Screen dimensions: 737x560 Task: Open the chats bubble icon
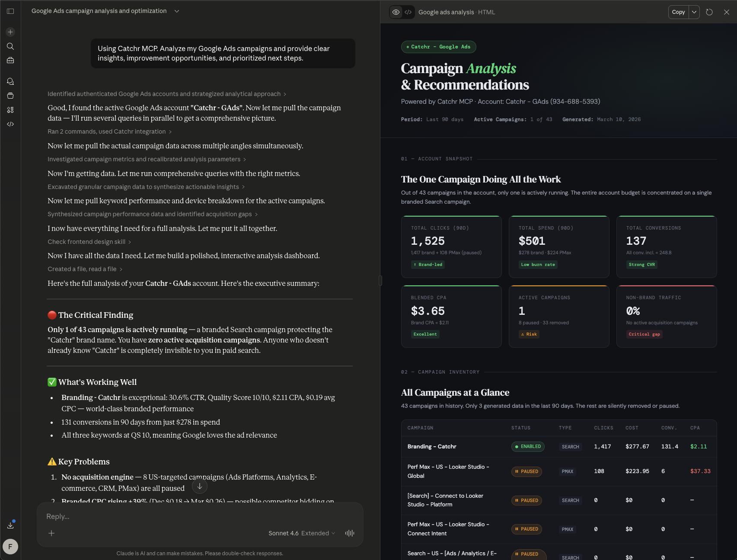coord(10,81)
